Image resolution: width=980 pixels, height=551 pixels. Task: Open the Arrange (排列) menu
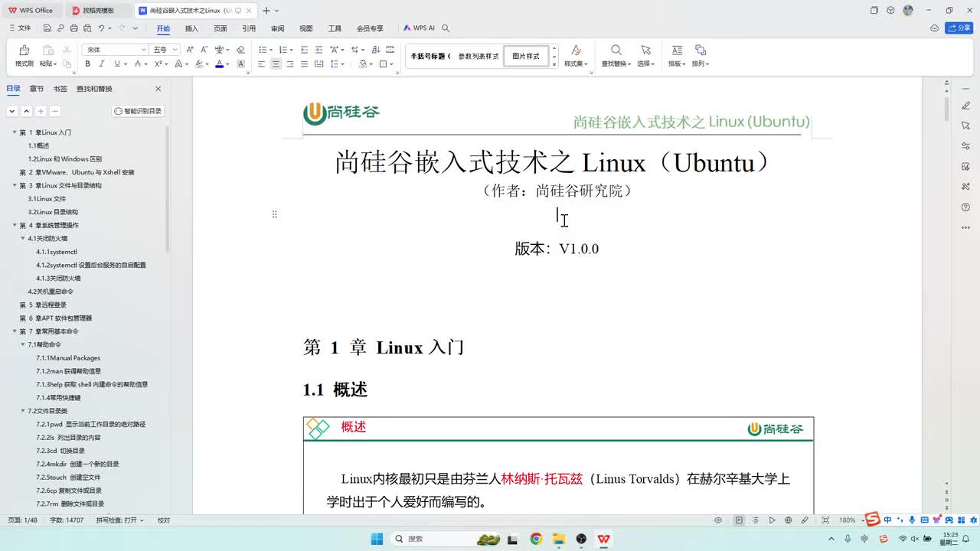point(701,55)
